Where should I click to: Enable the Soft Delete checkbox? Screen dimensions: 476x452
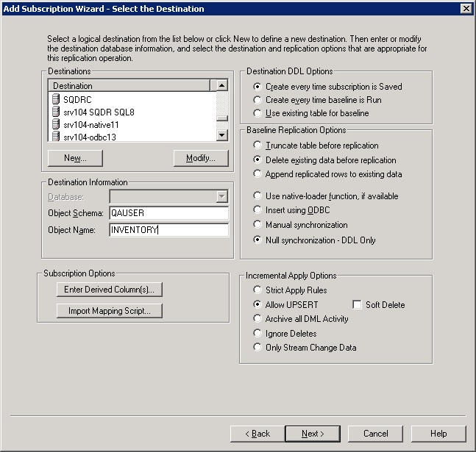tap(358, 305)
